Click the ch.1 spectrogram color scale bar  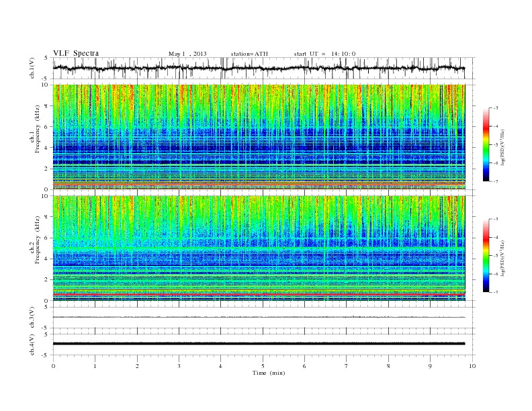(x=486, y=144)
